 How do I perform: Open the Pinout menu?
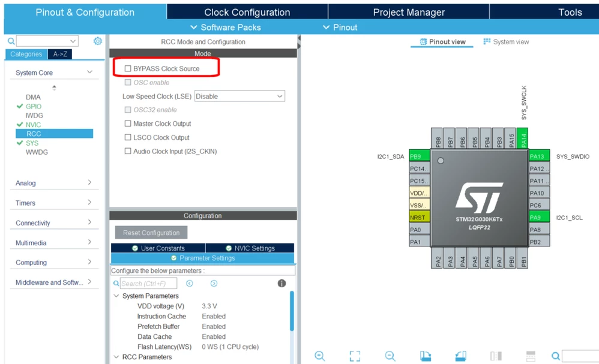tap(340, 28)
